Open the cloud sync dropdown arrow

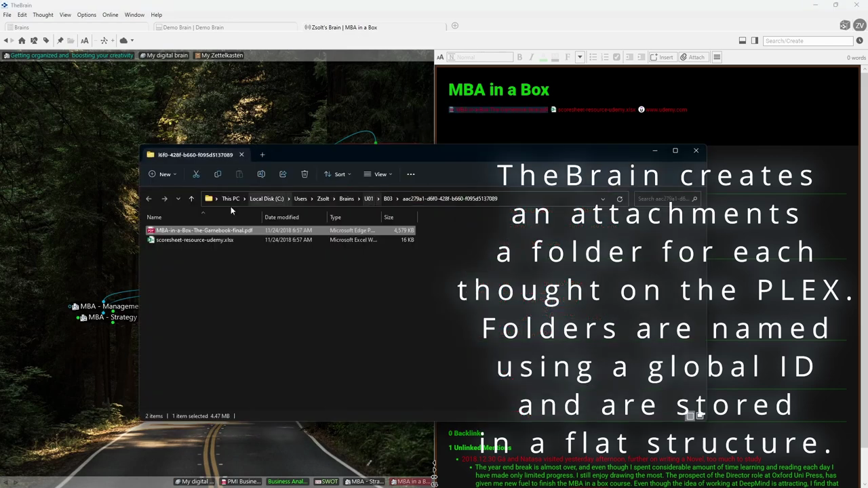coord(132,41)
